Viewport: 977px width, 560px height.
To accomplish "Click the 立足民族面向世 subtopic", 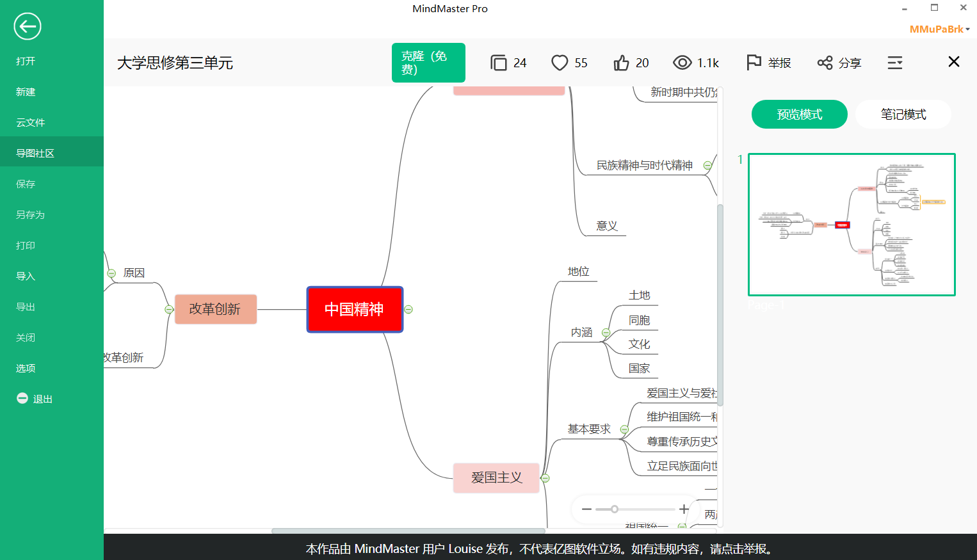I will point(682,466).
